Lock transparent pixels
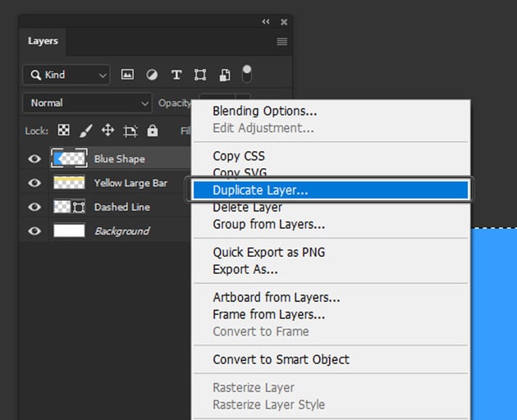The height and width of the screenshot is (420, 517). pyautogui.click(x=64, y=130)
